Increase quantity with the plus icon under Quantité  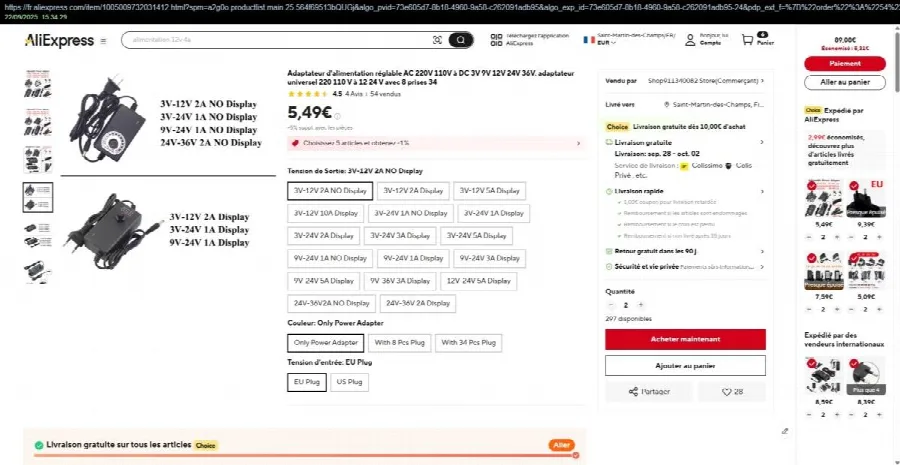tap(641, 305)
